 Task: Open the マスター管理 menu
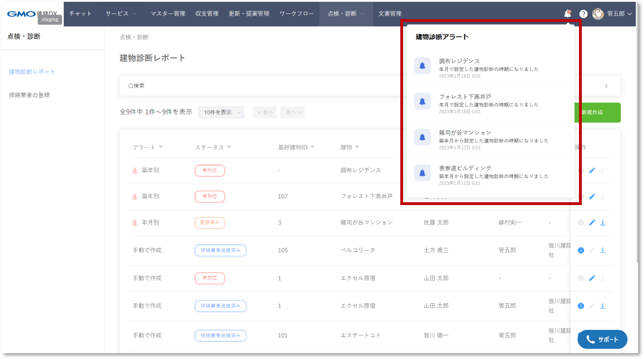pos(168,14)
